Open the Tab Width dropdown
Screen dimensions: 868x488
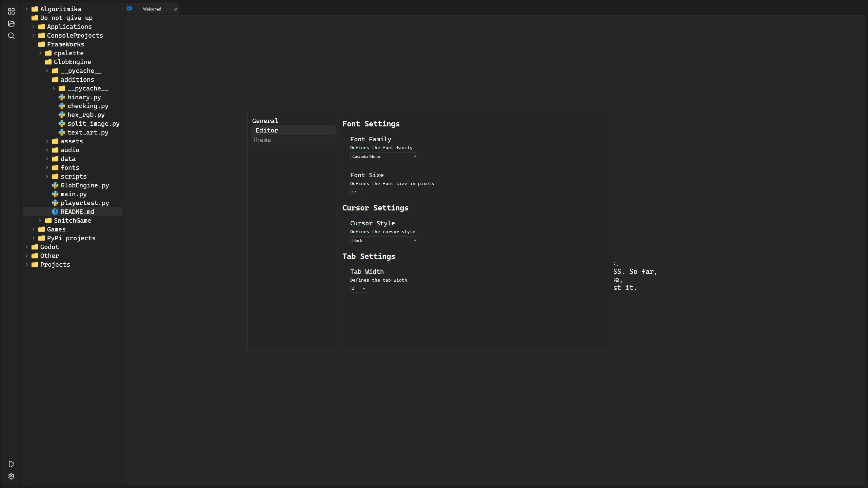[358, 289]
